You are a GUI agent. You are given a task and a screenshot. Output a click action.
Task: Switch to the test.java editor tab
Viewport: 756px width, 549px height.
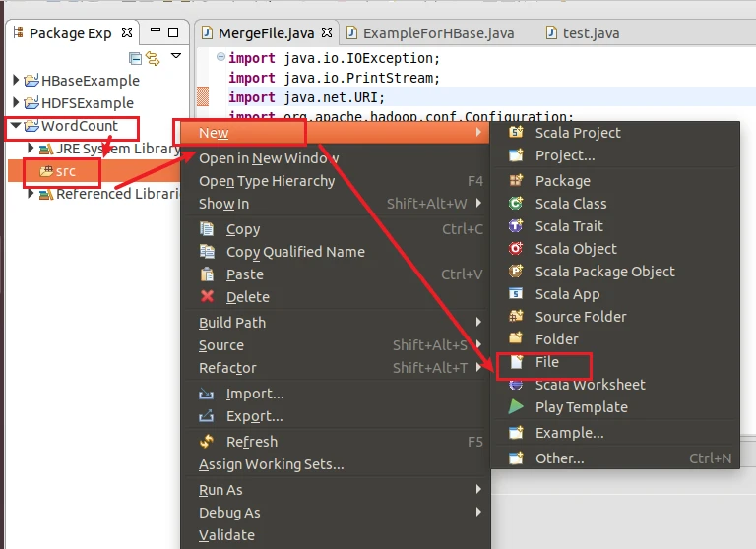point(591,33)
